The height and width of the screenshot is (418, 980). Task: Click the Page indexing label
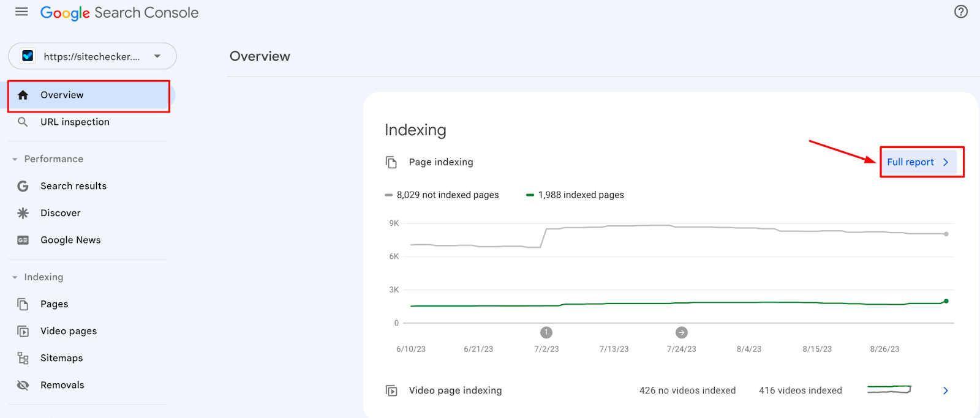point(441,162)
